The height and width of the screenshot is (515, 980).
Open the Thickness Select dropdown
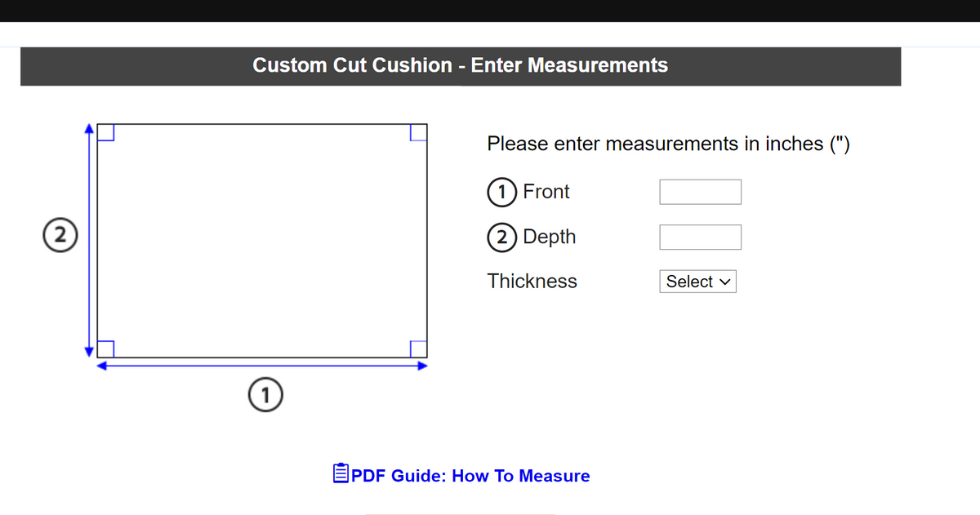(x=698, y=282)
